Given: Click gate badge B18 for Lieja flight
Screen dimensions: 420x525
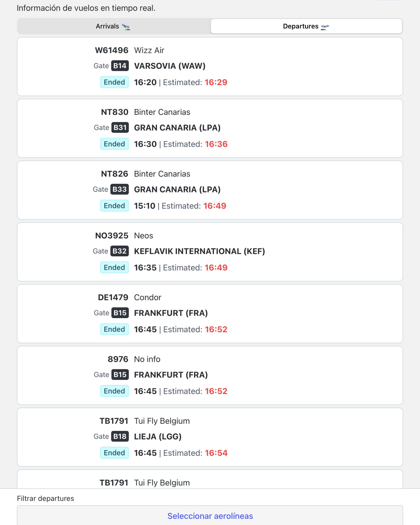Looking at the screenshot, I should (x=120, y=436).
